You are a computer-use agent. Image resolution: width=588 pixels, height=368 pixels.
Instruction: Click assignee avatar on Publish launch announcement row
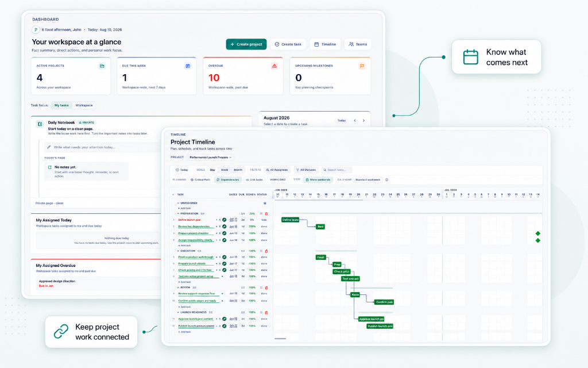[x=225, y=326]
